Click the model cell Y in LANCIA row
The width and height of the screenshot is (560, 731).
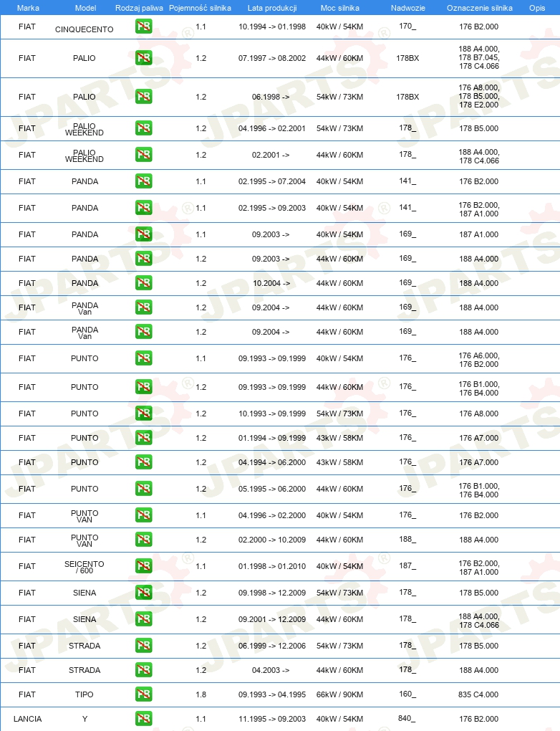point(85,719)
